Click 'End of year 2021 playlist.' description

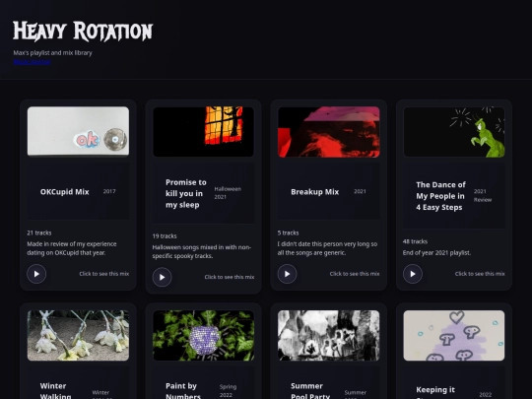436,253
